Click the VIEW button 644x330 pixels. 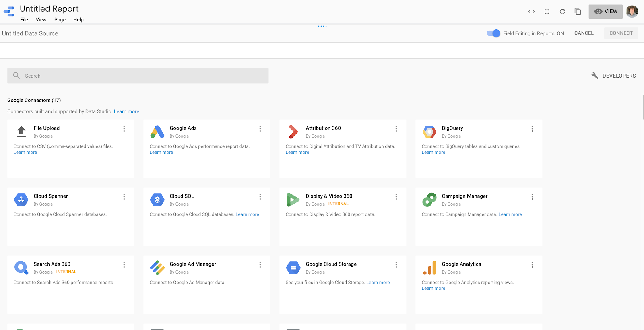click(x=606, y=12)
